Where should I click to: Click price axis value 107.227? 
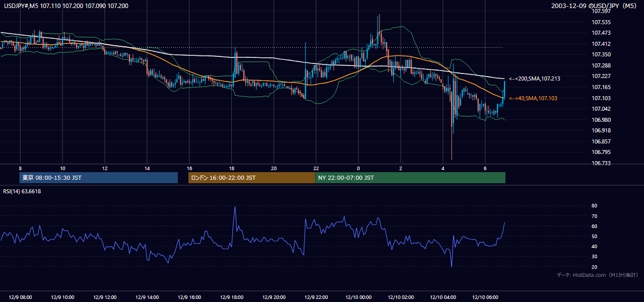click(x=600, y=76)
